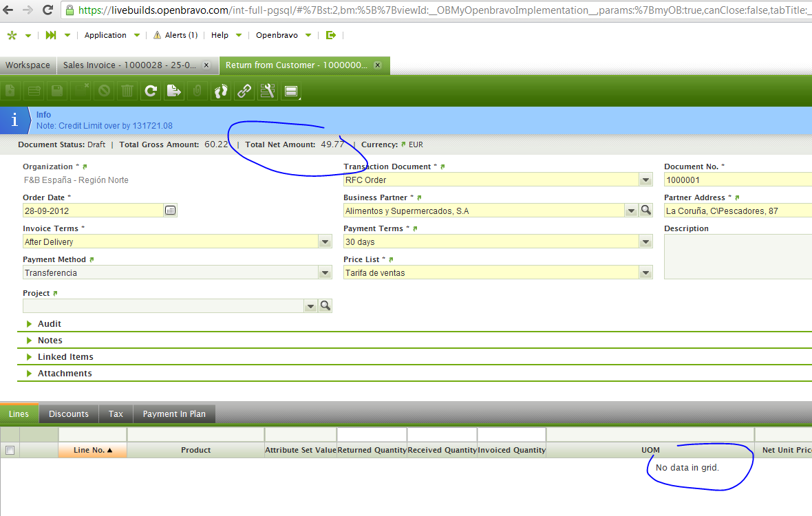This screenshot has width=812, height=516.
Task: Open the Customize Form wrench icon
Action: coord(268,91)
